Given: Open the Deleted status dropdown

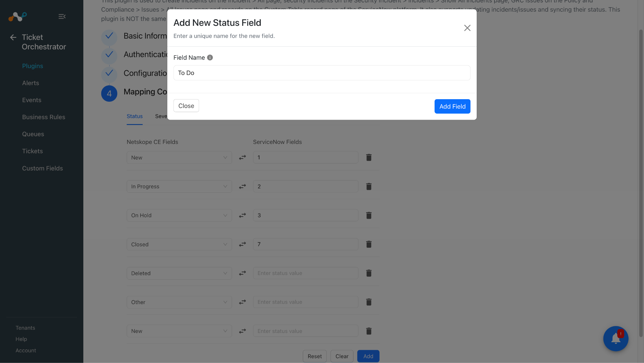Looking at the screenshot, I should 179,273.
